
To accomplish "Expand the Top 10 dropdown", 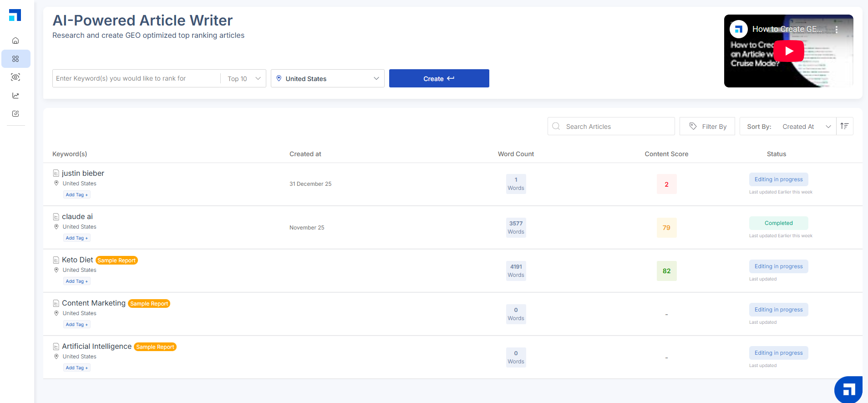I will (x=244, y=79).
